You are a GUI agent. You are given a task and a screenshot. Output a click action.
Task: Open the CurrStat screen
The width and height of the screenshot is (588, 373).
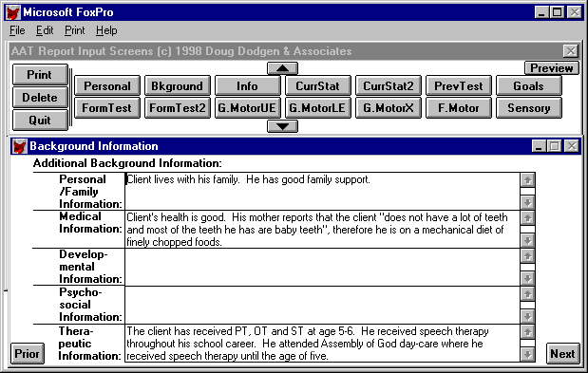point(318,85)
